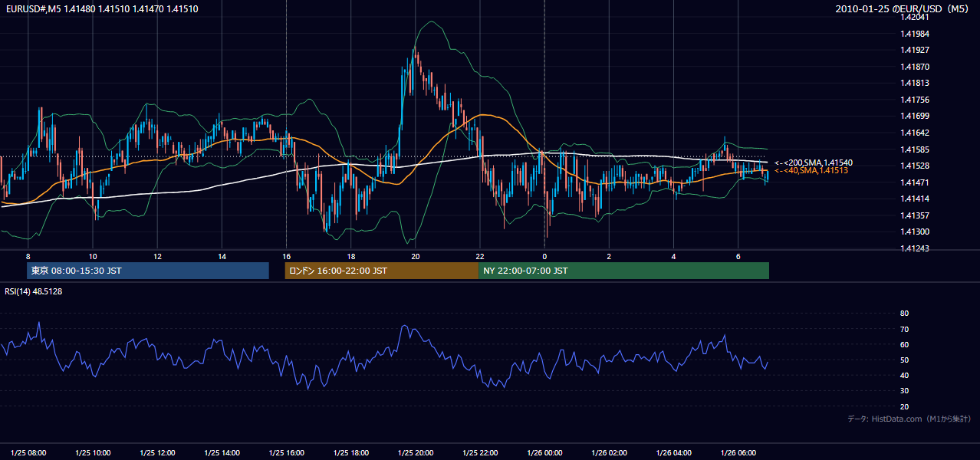This screenshot has width=980, height=460.
Task: Click hour label 16 under price chart
Action: point(286,256)
